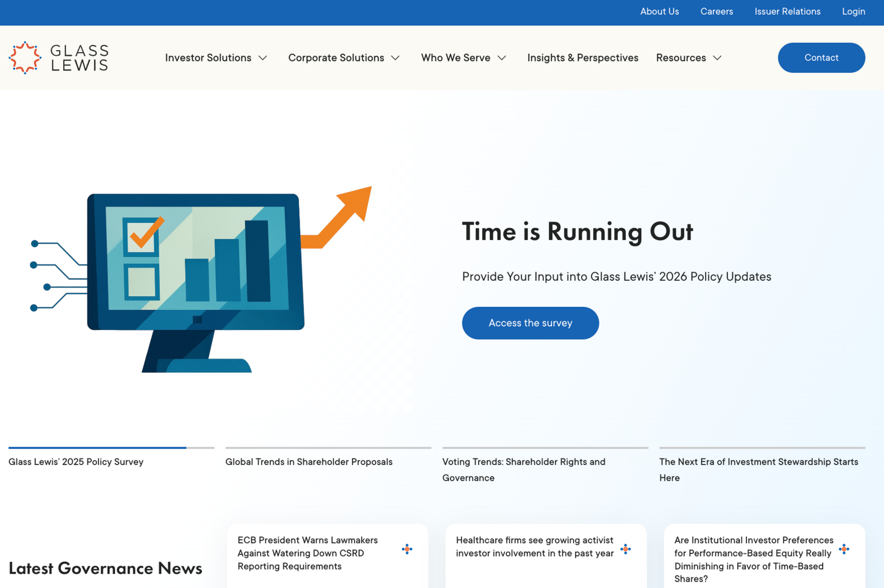The width and height of the screenshot is (884, 588).
Task: Click the Glass Lewis 2025 Policy Survey progress bar
Action: [111, 448]
